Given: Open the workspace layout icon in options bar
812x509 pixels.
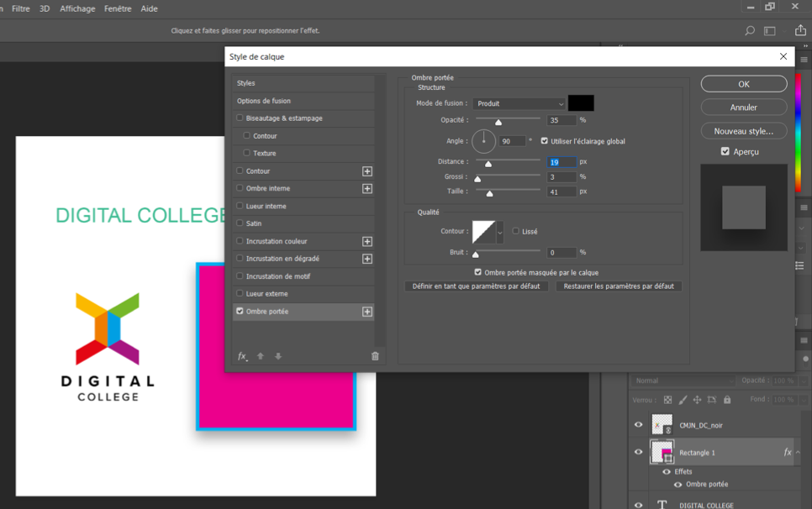Looking at the screenshot, I should pyautogui.click(x=769, y=31).
